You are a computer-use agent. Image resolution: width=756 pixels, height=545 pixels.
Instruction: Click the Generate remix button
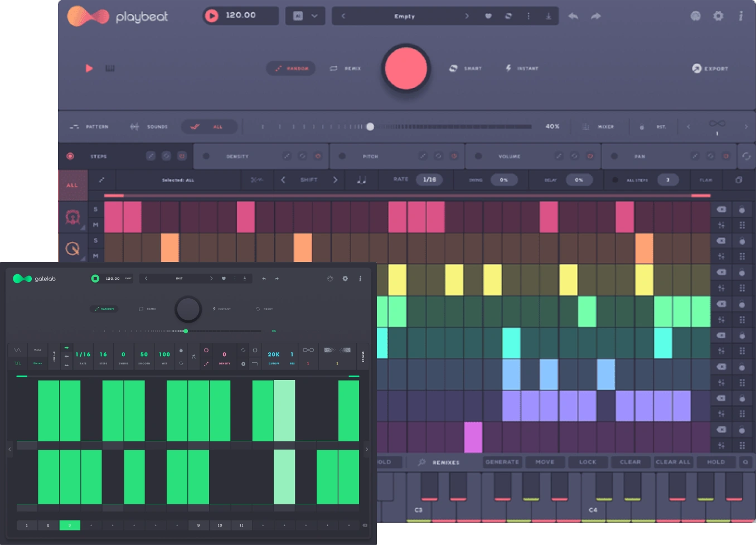click(x=502, y=462)
